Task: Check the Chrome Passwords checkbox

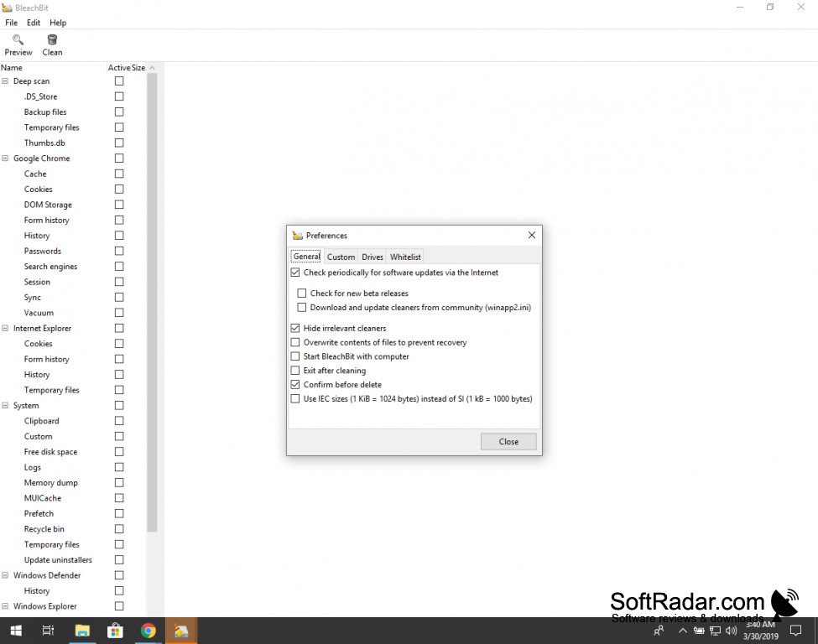Action: point(119,251)
